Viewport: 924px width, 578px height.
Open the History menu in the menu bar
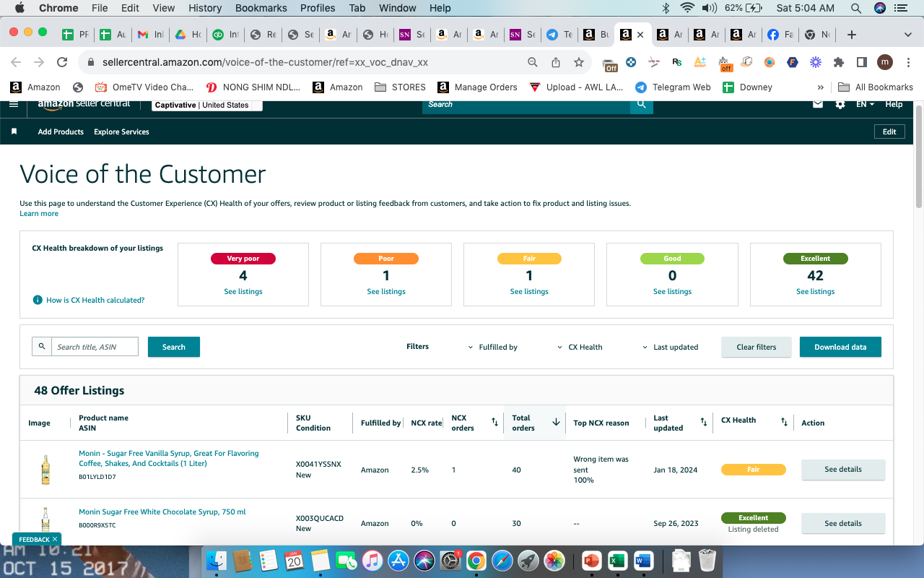coord(205,8)
